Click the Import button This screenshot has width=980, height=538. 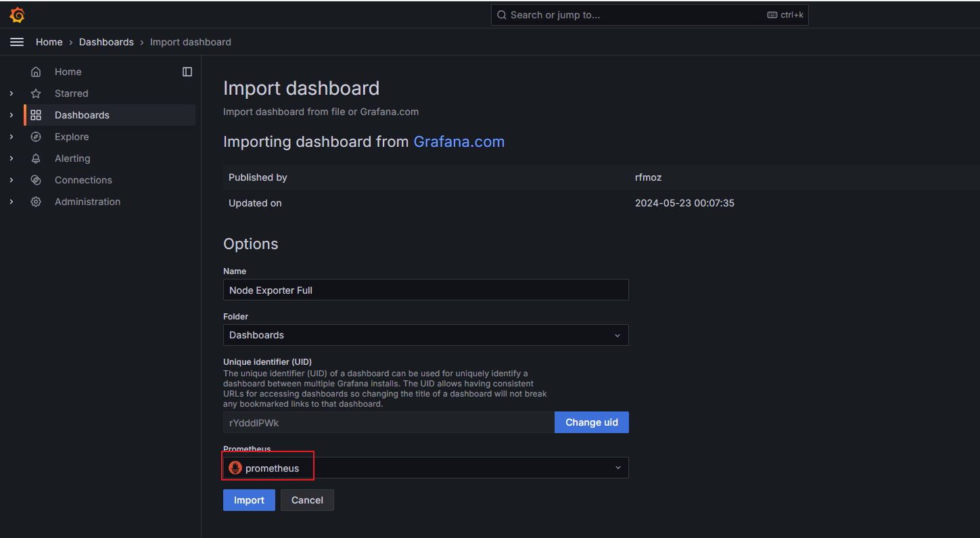[249, 500]
